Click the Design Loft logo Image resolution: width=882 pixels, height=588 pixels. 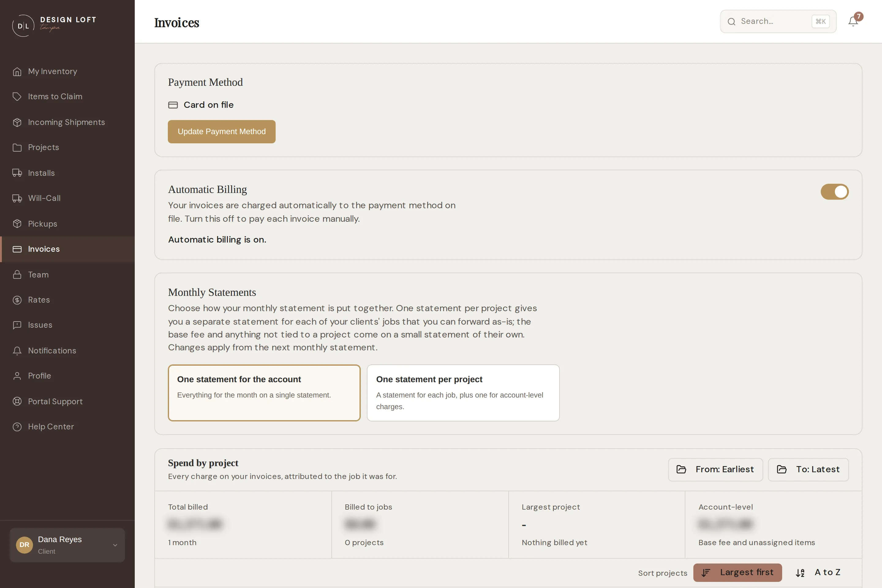(54, 25)
